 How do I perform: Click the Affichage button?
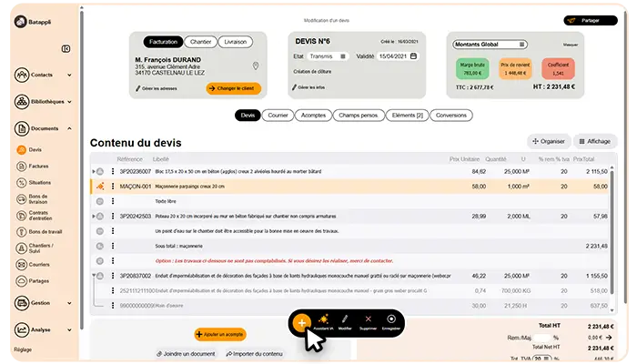[595, 141]
